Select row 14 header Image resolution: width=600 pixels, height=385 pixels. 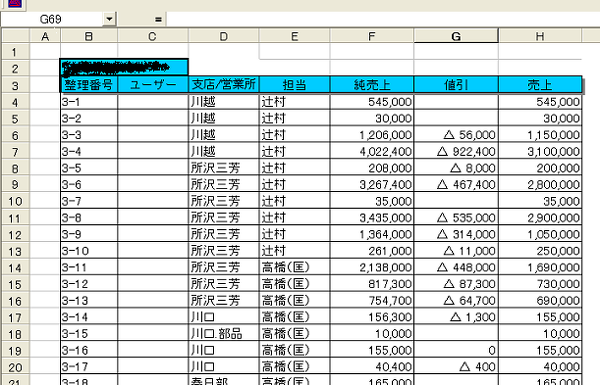[x=15, y=268]
